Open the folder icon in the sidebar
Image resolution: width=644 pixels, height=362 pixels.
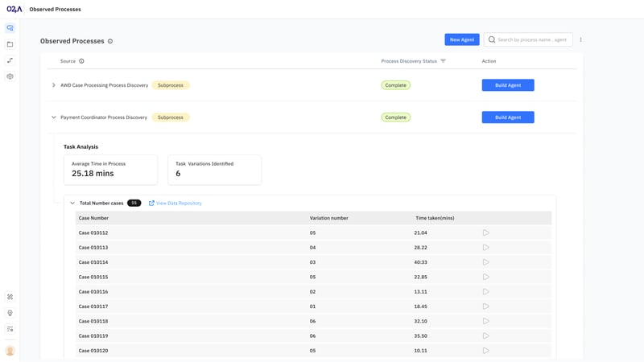10,44
